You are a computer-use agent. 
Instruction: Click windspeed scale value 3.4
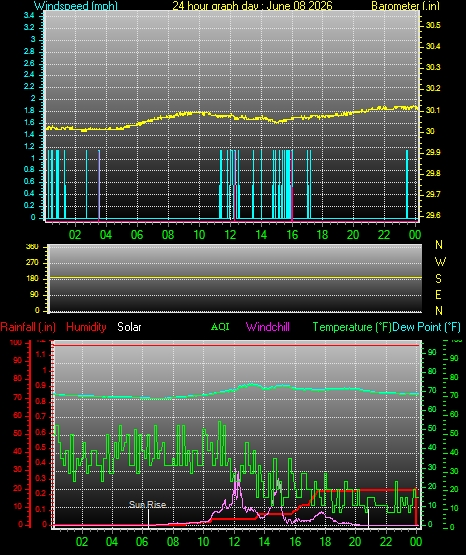click(29, 15)
